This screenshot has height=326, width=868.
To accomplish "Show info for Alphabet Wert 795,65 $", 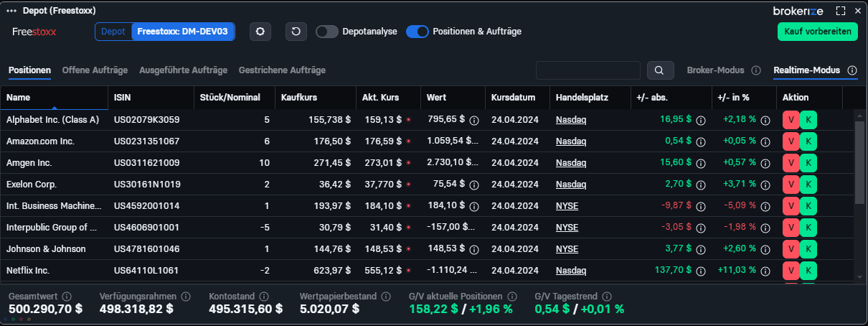I will (474, 121).
